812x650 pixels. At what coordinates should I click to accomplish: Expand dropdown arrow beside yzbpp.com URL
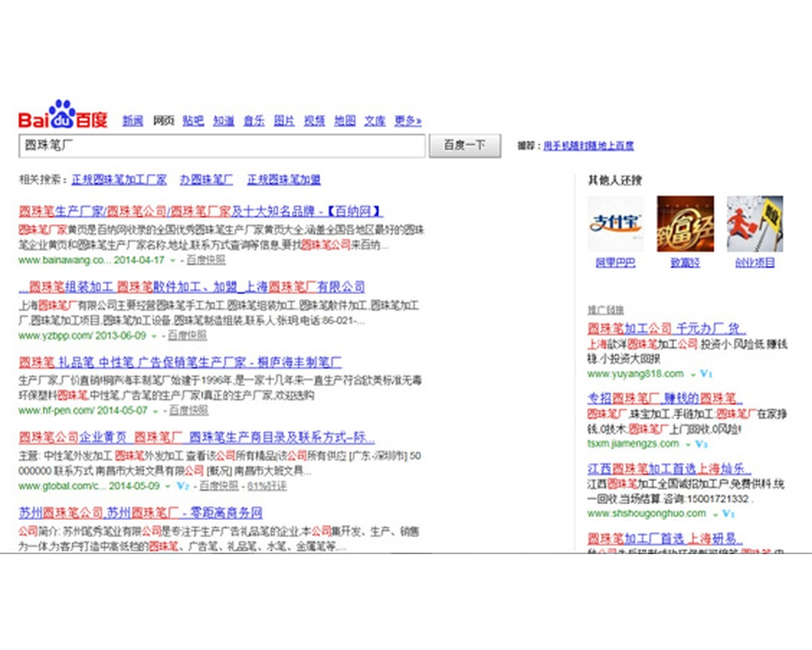153,336
